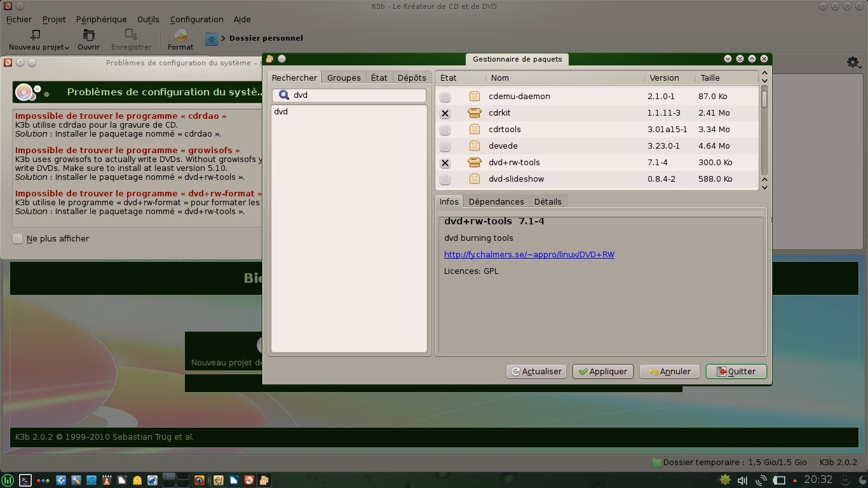Select the Rechercher tab
This screenshot has width=868, height=488.
pyautogui.click(x=294, y=78)
